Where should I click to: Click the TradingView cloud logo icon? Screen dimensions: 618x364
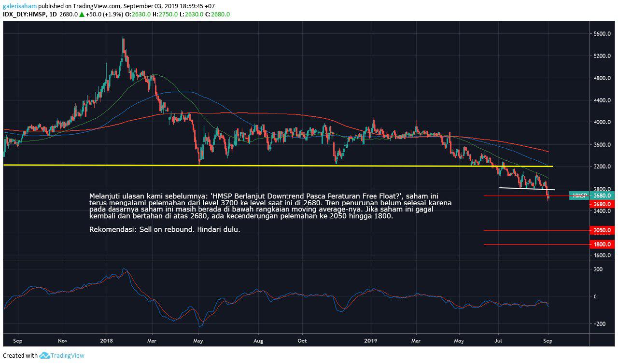(x=44, y=356)
